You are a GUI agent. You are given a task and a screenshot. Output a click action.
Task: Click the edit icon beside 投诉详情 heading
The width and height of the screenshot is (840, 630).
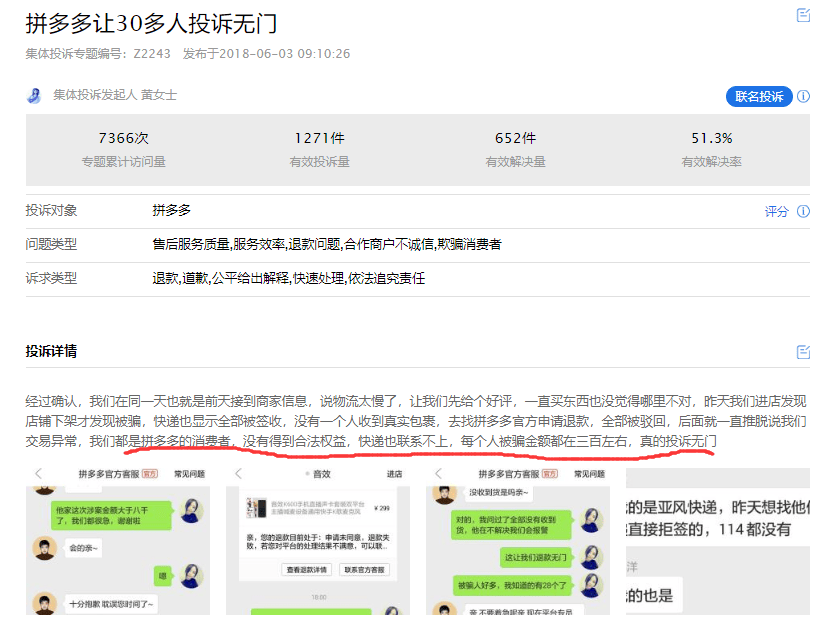(803, 352)
